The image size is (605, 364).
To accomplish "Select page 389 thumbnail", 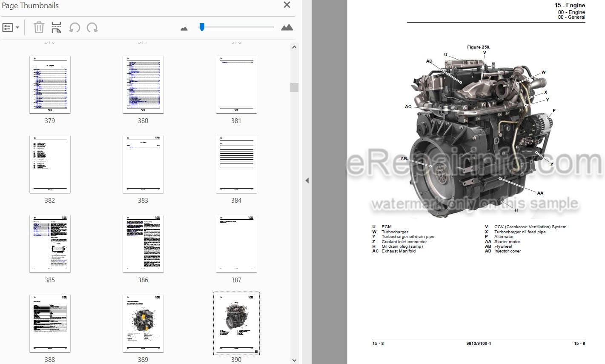I will click(x=143, y=324).
